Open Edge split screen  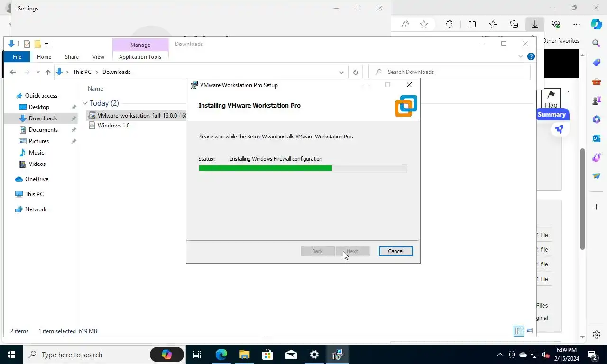[472, 24]
